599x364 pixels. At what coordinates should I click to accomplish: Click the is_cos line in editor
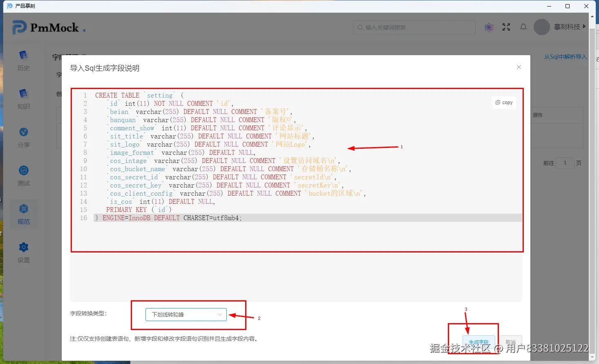coord(161,201)
